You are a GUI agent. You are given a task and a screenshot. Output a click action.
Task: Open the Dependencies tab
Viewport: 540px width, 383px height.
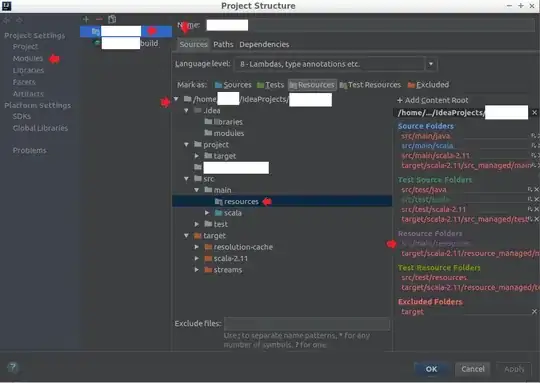(x=264, y=44)
